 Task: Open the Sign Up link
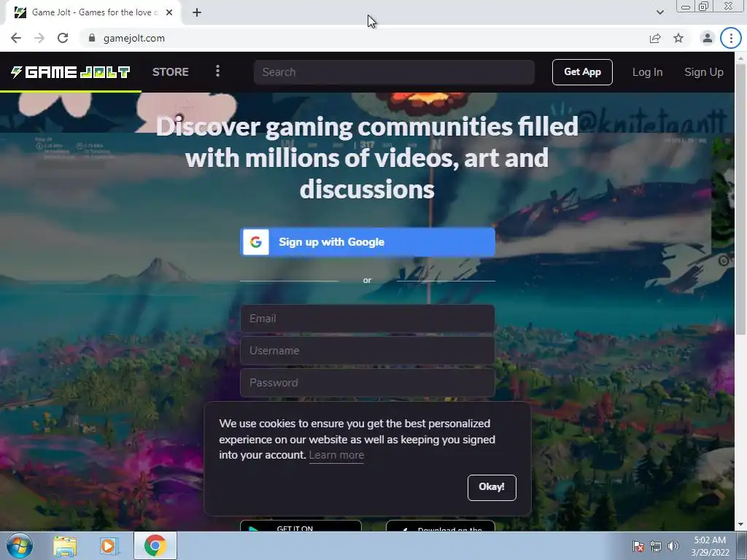pyautogui.click(x=704, y=72)
